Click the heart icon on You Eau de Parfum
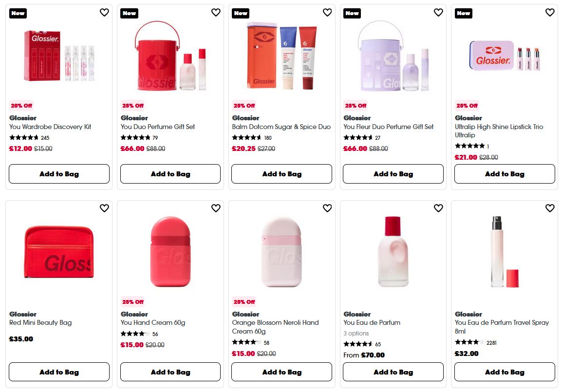This screenshot has width=562, height=392. 438,208
